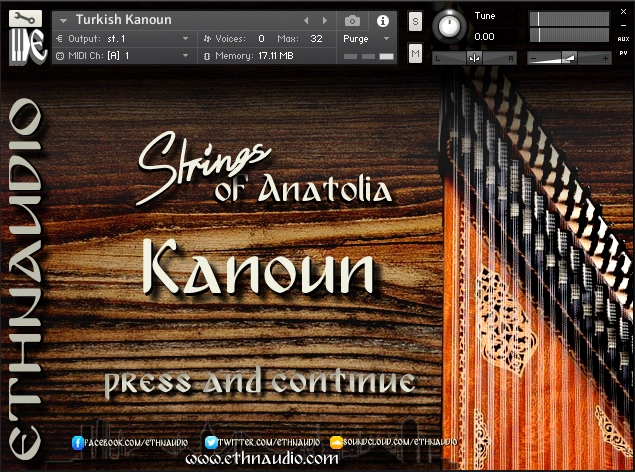Click the vertical ETHNAUDIO brand text
This screenshot has width=635, height=472.
pos(24,279)
